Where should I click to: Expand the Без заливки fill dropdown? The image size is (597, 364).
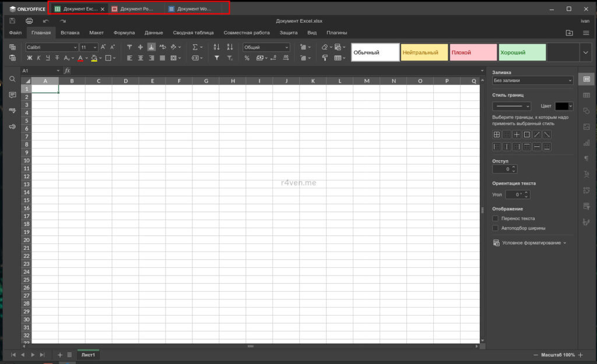pos(533,80)
